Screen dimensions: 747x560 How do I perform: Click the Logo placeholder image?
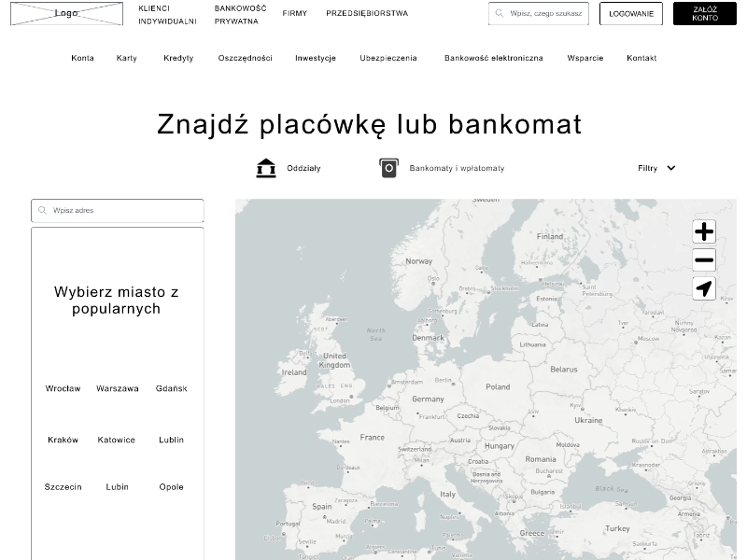click(66, 13)
